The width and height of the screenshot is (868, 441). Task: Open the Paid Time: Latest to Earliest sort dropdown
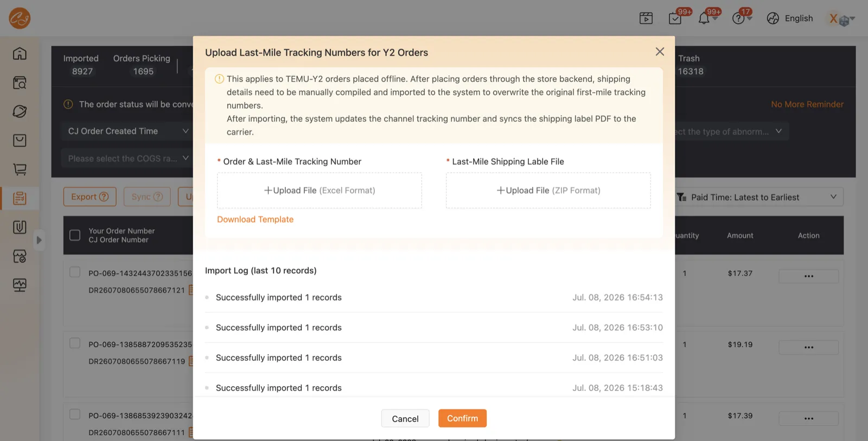pyautogui.click(x=759, y=197)
